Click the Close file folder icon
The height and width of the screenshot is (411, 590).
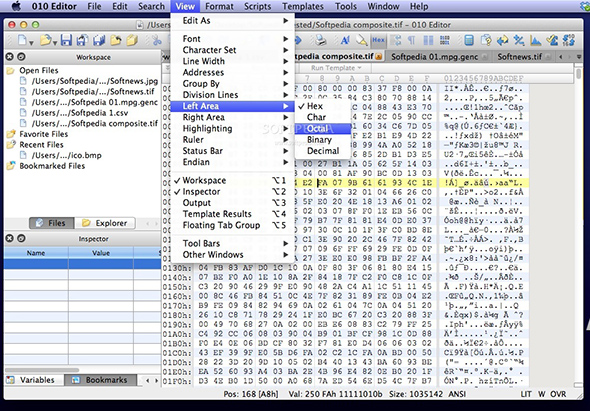(116, 40)
